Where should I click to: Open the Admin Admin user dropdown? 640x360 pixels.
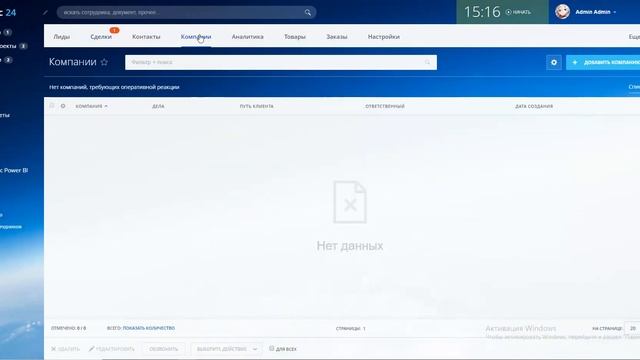596,12
